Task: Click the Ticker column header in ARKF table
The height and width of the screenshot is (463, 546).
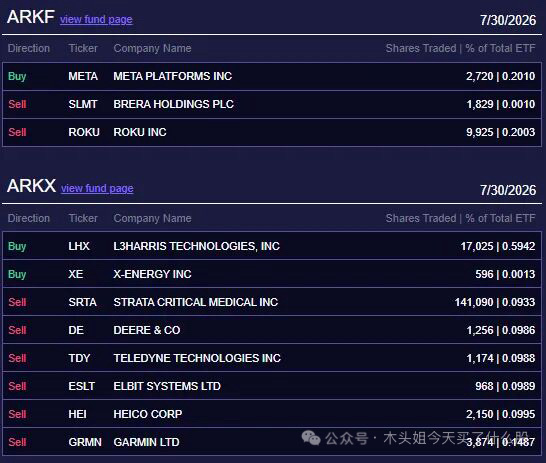Action: pos(83,48)
